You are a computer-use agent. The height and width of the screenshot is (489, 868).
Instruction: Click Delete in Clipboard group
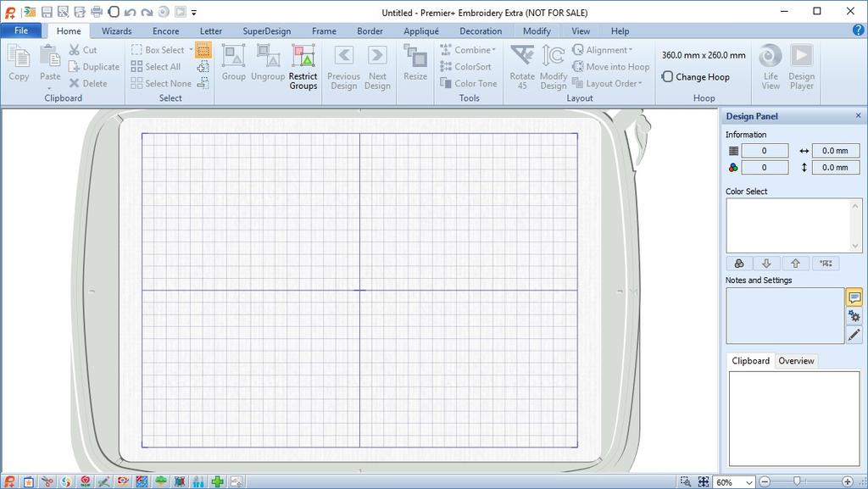click(88, 84)
